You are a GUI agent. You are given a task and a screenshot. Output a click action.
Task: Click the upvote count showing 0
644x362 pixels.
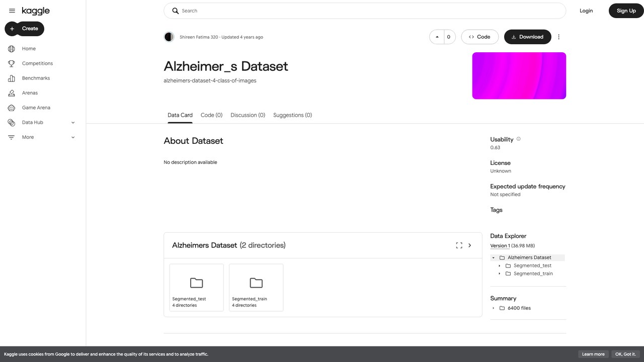[449, 37]
